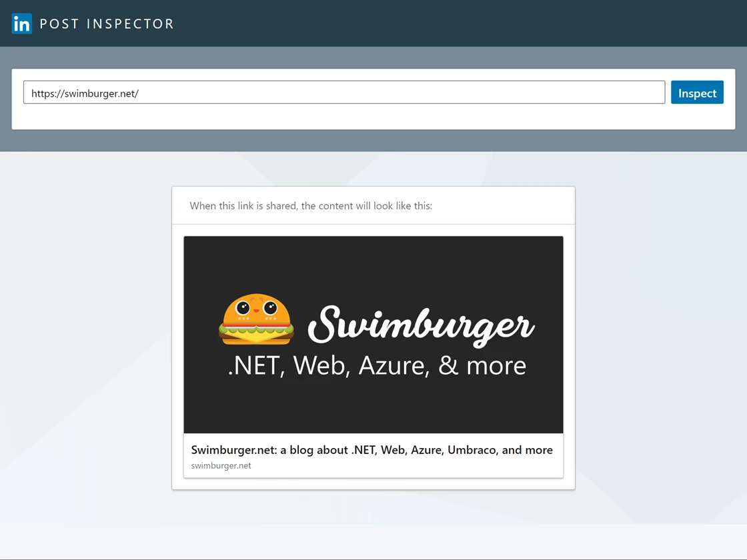Click the Swimburger.net blog title link
The width and height of the screenshot is (747, 560).
(371, 450)
